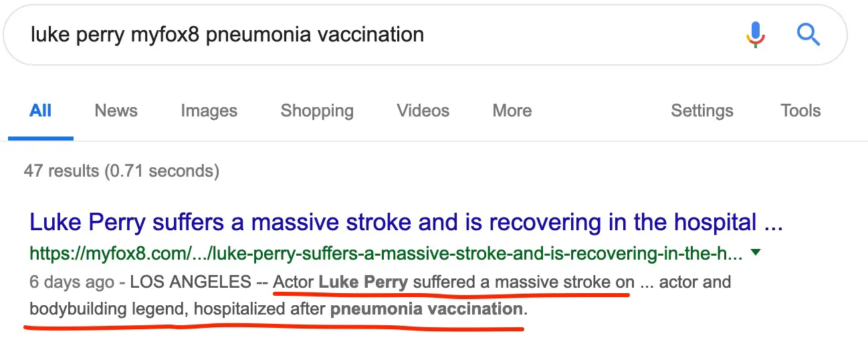Select the All results tab
This screenshot has height=352, width=868.
pyautogui.click(x=41, y=110)
